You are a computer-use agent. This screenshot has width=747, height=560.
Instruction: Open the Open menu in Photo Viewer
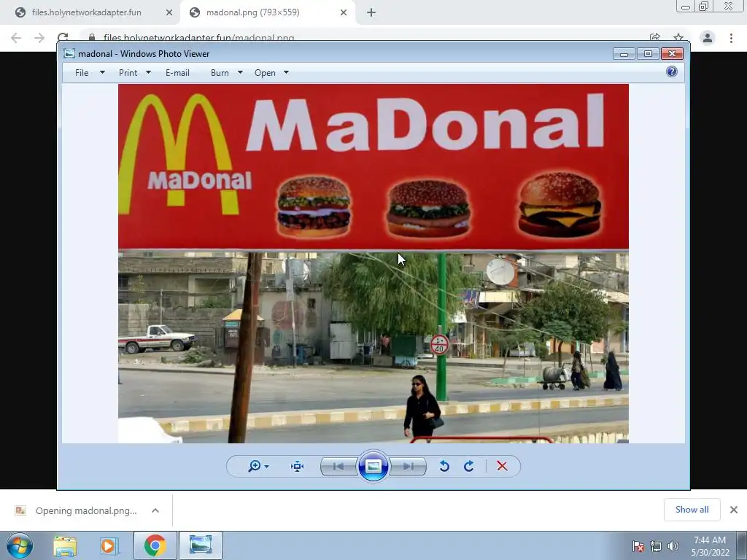265,72
